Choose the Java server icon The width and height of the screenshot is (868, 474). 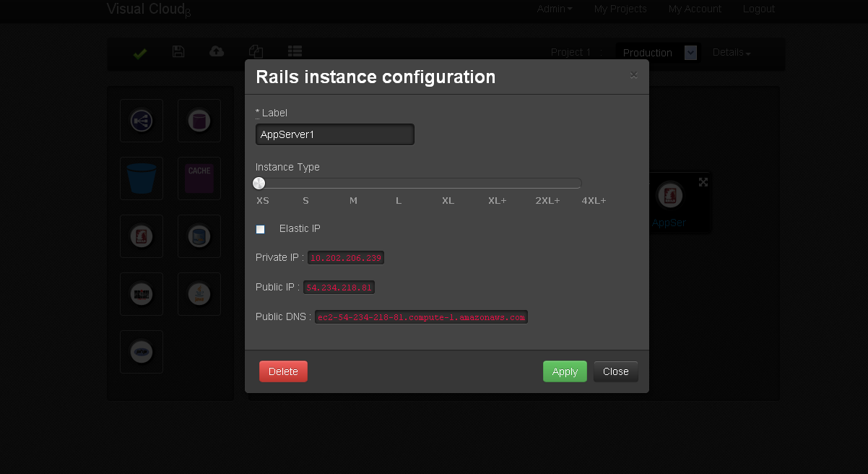[199, 294]
